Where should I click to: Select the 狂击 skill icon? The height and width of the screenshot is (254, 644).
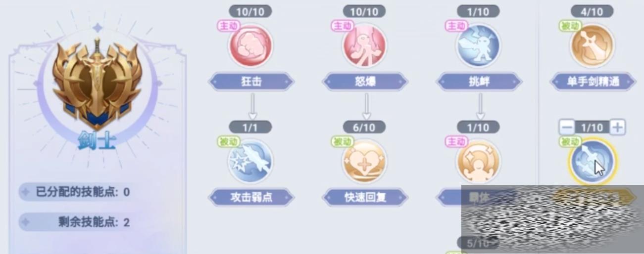click(250, 46)
